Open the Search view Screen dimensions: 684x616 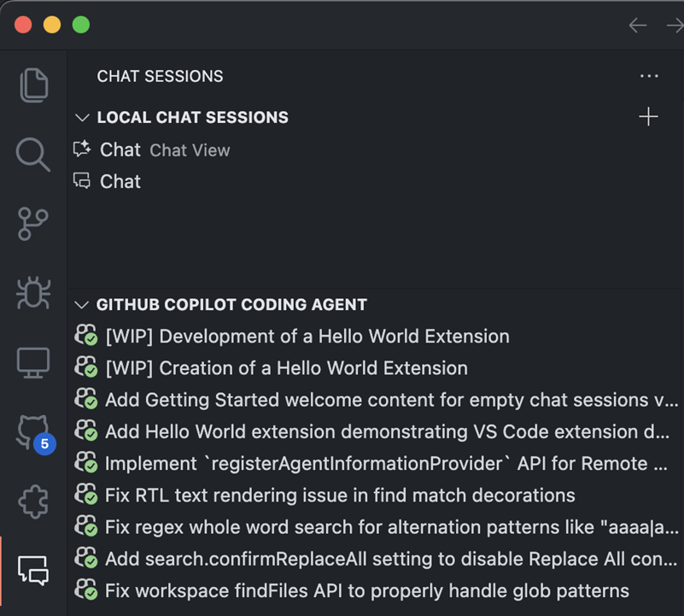(32, 155)
